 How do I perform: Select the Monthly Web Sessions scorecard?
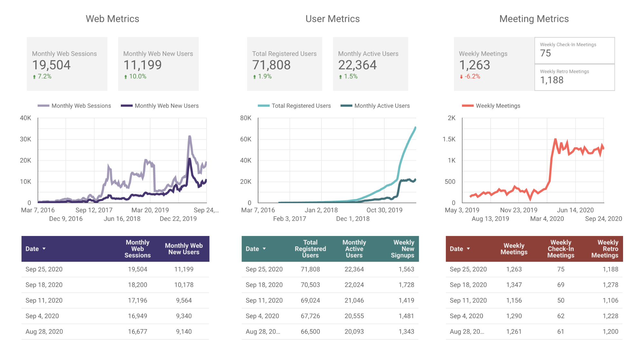tap(67, 64)
